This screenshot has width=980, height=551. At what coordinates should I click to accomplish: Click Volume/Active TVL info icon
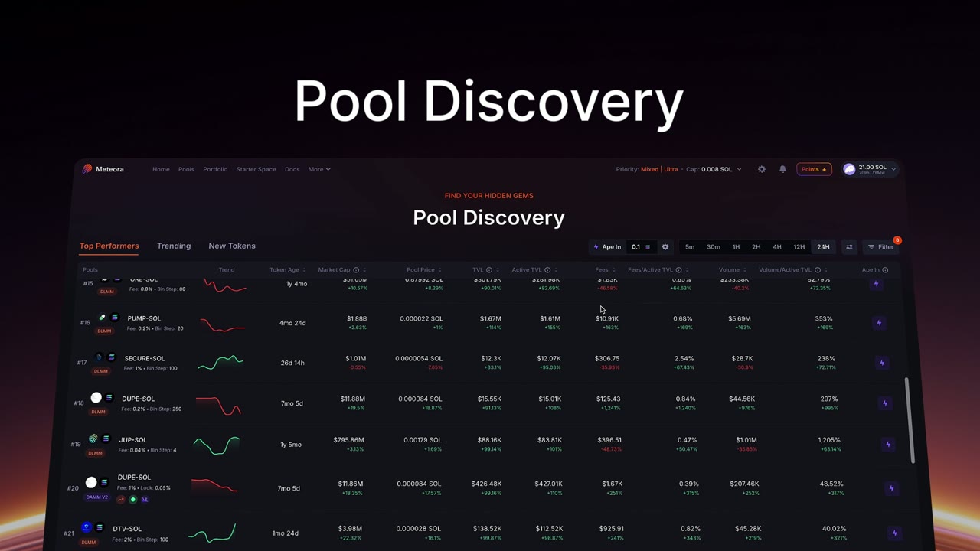pos(818,270)
